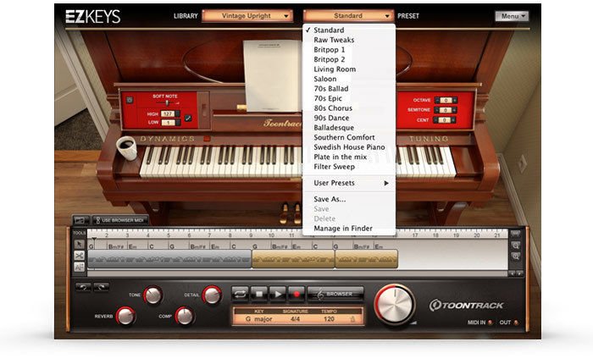The height and width of the screenshot is (364, 593).
Task: Decrease the Cent tuning value
Action: pos(437,120)
